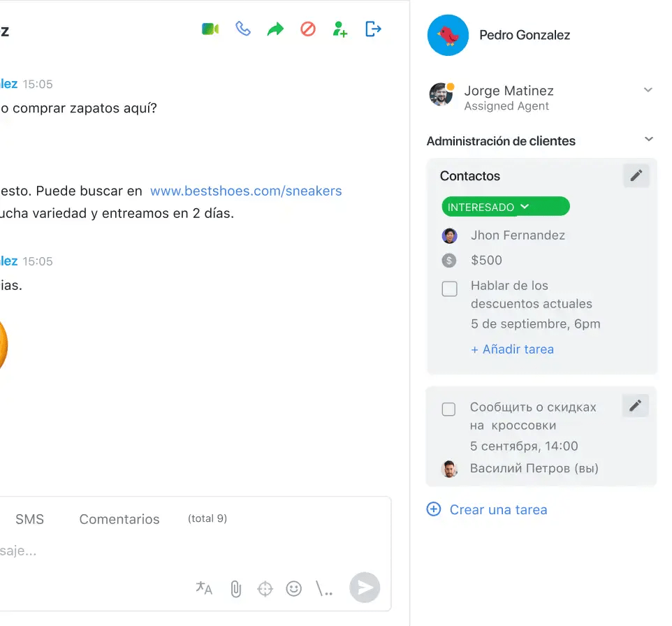This screenshot has width=672, height=626.
Task: Expand the Jorge Matinez assigned agent selector
Action: [x=648, y=89]
